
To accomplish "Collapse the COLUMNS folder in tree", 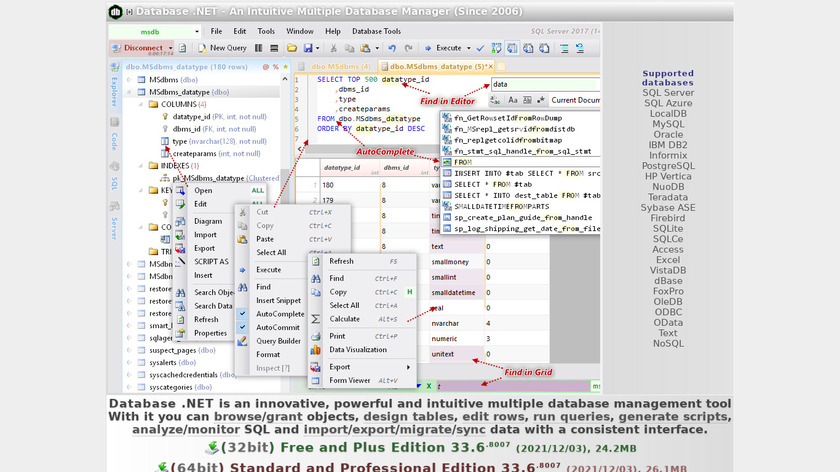I will pos(141,104).
